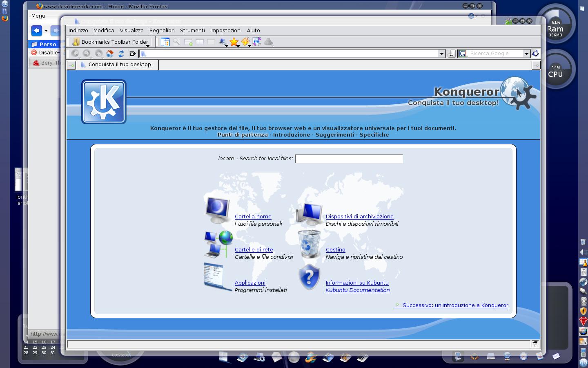Click the Applicazioni programs icon

coord(217,277)
